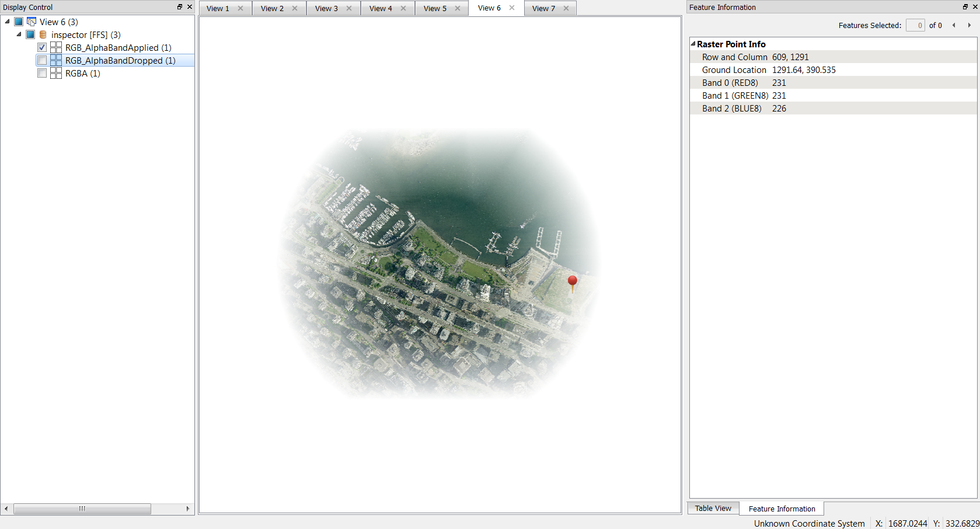Click the View 6 view icon
This screenshot has width=980, height=529.
(32, 22)
